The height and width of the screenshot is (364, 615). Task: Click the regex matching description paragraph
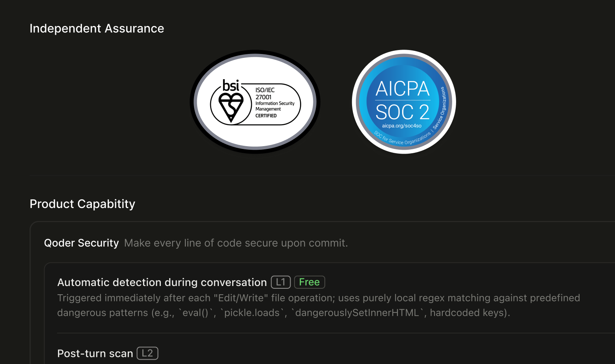(319, 305)
